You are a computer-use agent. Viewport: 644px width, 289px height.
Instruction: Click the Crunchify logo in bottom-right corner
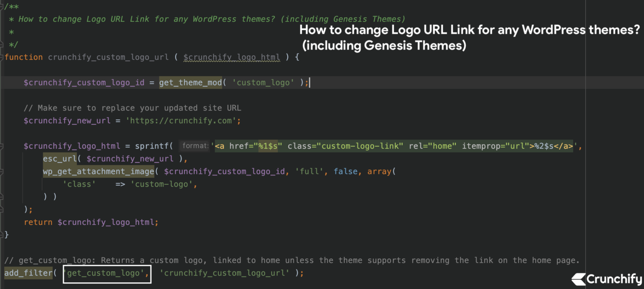pos(606,279)
